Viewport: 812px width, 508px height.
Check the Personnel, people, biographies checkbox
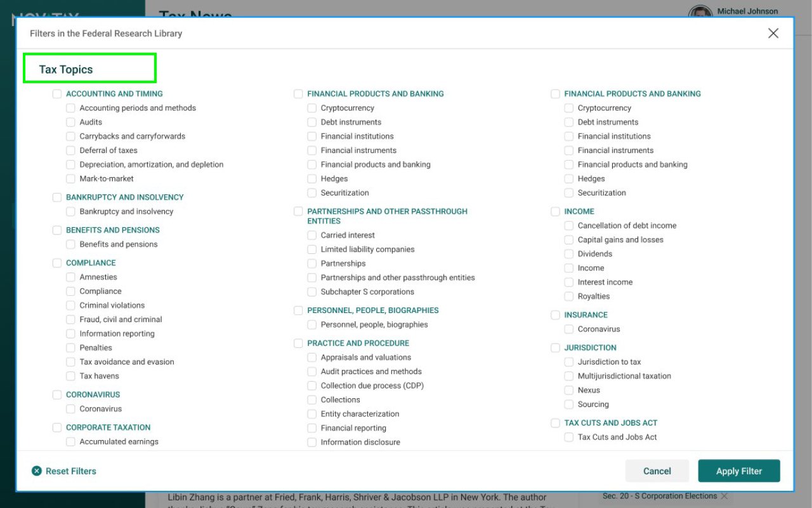coord(311,324)
